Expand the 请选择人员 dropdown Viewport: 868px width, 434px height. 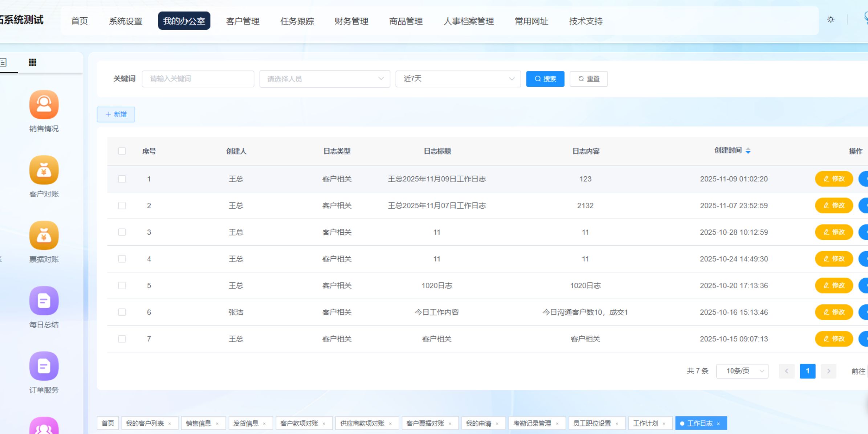[325, 79]
